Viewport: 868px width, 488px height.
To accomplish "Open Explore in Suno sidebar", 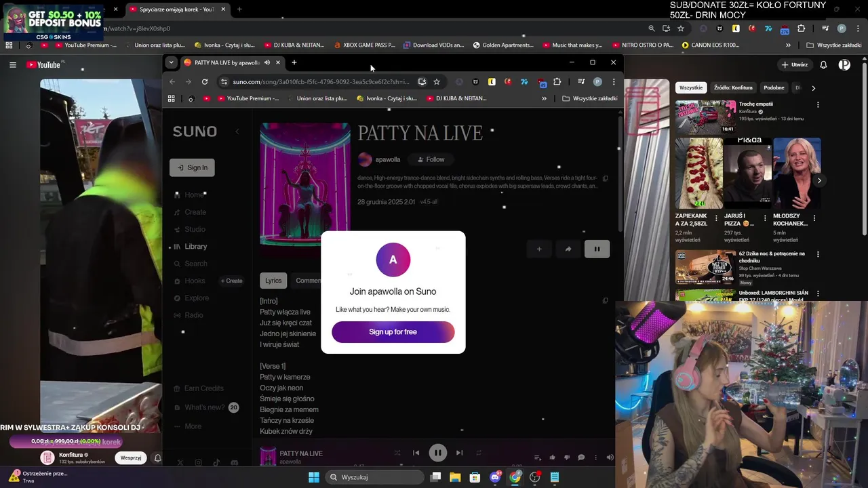I will [192, 298].
